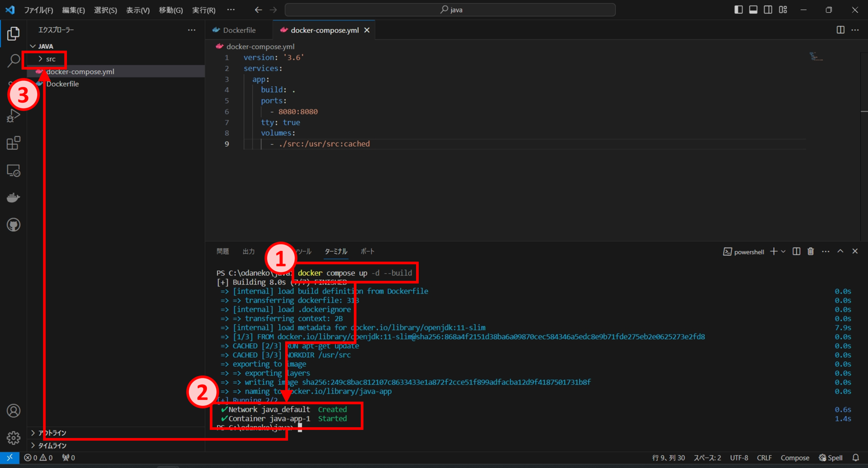The image size is (868, 468).
Task: Open the Extensions view
Action: click(13, 143)
